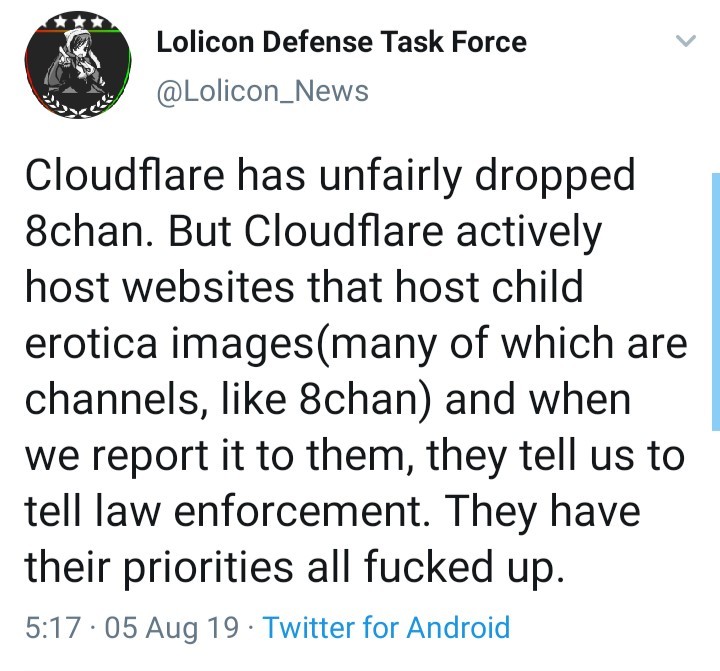Screen dimensions: 720x671
Task: Click the display name Lolicon Defense Task Force
Action: tap(341, 42)
